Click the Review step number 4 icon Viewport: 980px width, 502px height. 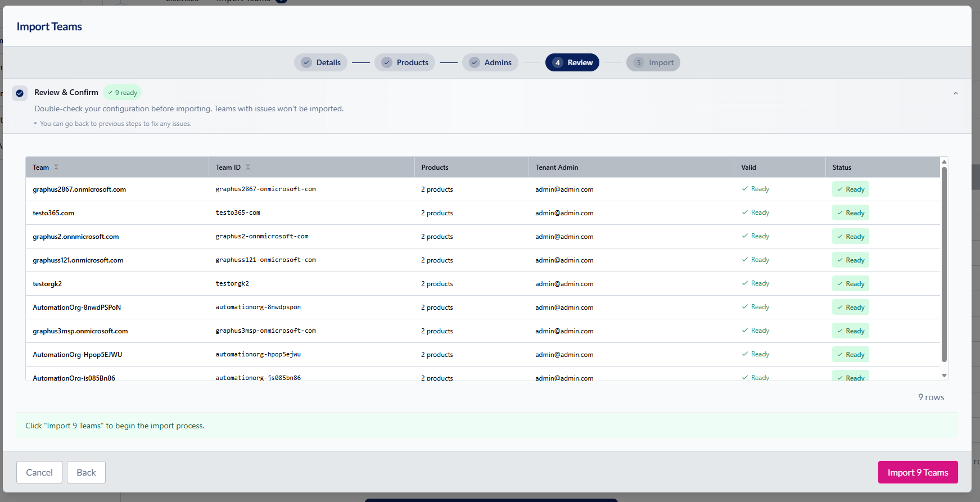(557, 62)
